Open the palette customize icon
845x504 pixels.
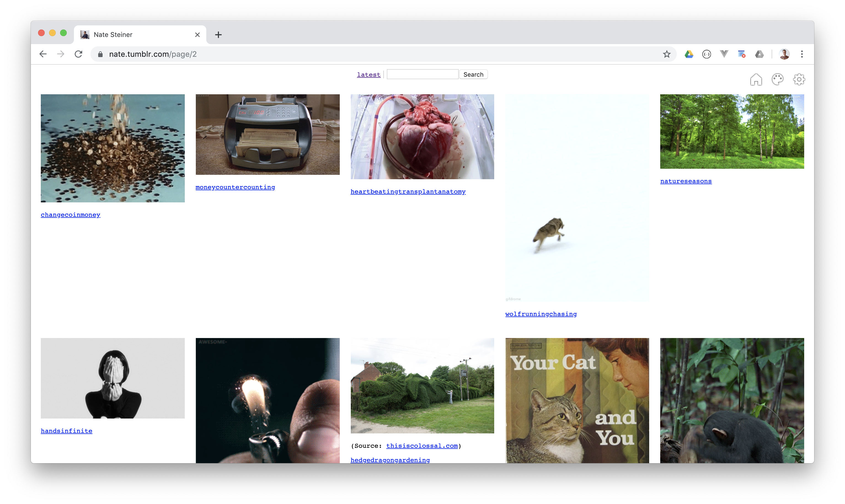click(x=777, y=79)
